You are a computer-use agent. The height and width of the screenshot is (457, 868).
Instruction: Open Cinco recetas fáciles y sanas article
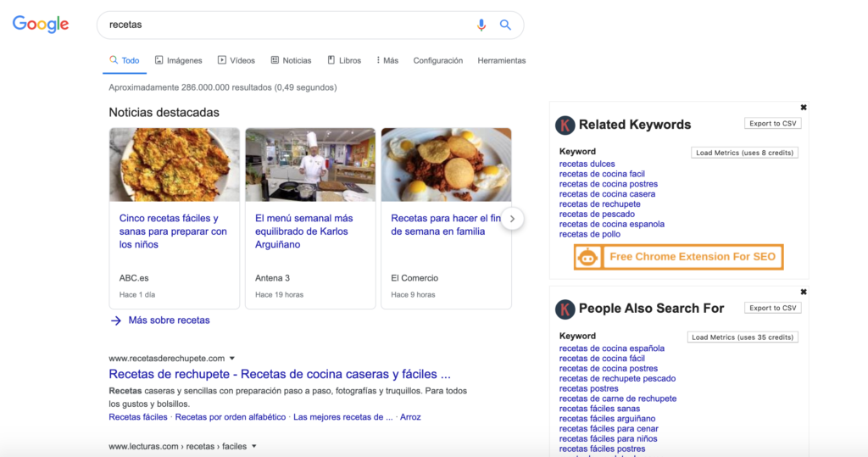(173, 231)
